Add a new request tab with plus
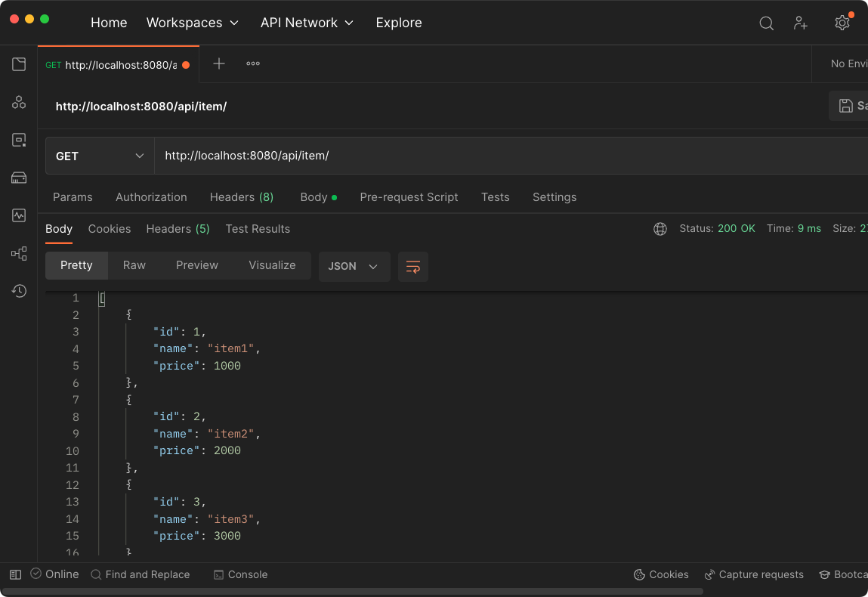The image size is (868, 597). [x=219, y=63]
